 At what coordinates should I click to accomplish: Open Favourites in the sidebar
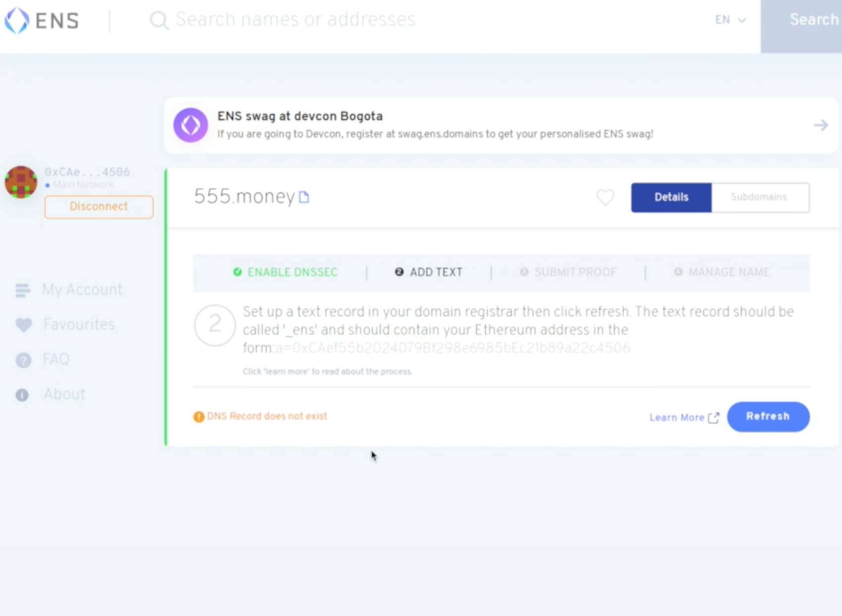(79, 324)
